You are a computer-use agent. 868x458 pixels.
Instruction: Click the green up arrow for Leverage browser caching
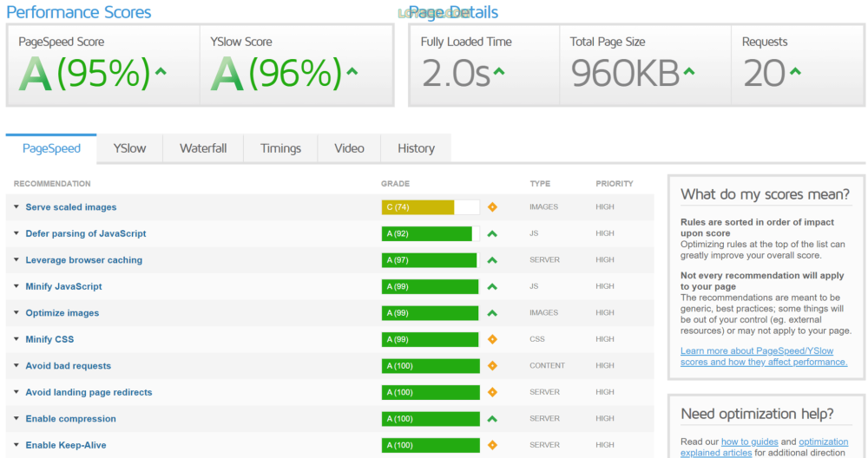[492, 260]
